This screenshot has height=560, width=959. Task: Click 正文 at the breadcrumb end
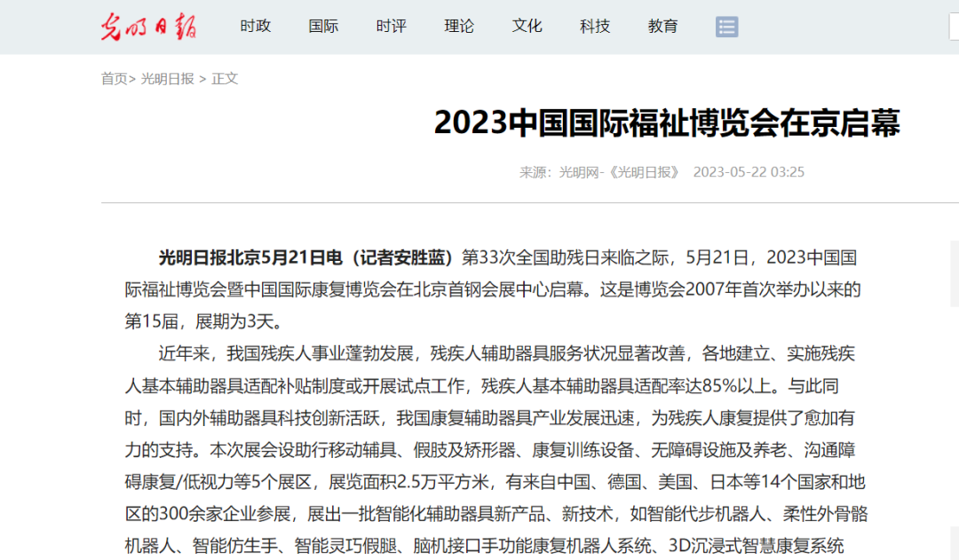pyautogui.click(x=225, y=79)
